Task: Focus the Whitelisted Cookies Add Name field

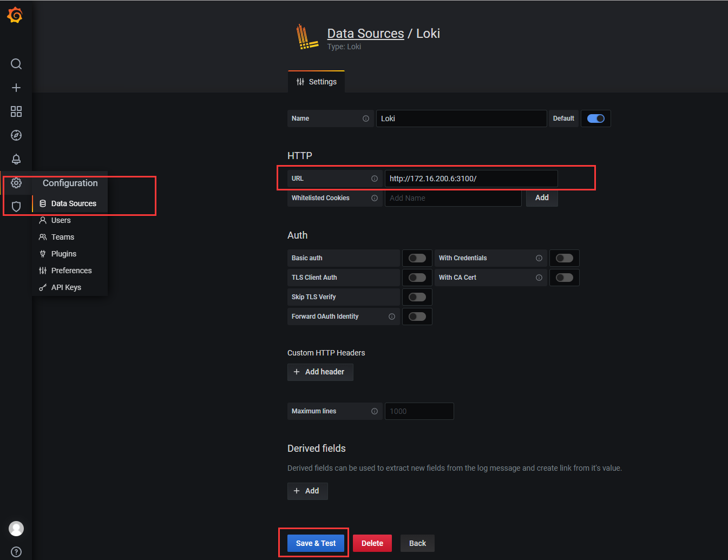Action: (x=453, y=198)
